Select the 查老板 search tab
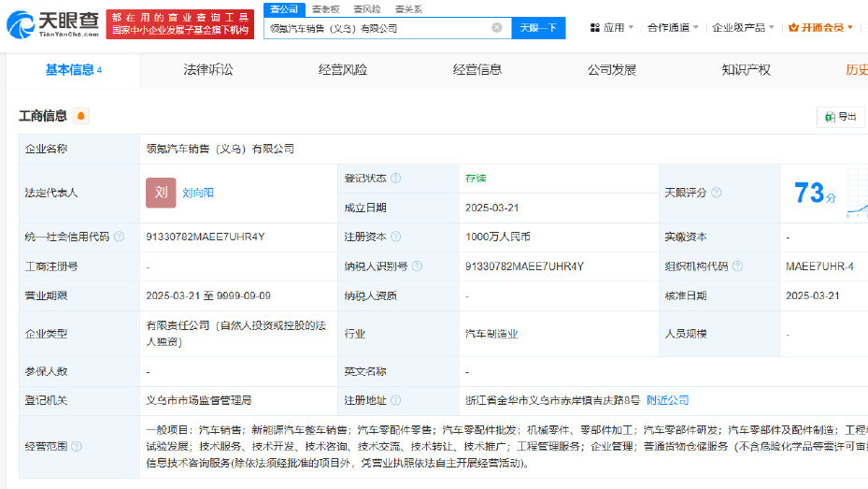 click(x=325, y=9)
